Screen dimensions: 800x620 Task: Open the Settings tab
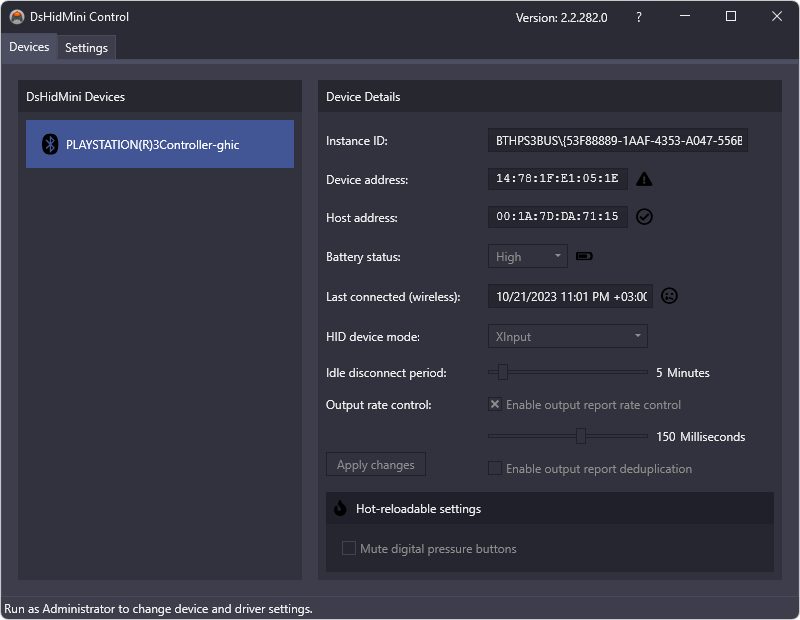[86, 48]
